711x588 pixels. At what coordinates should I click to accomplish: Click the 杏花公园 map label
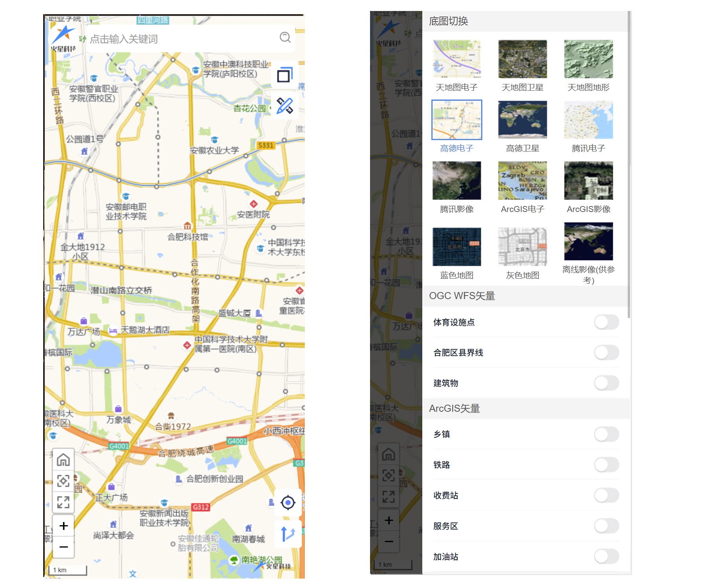tap(249, 108)
